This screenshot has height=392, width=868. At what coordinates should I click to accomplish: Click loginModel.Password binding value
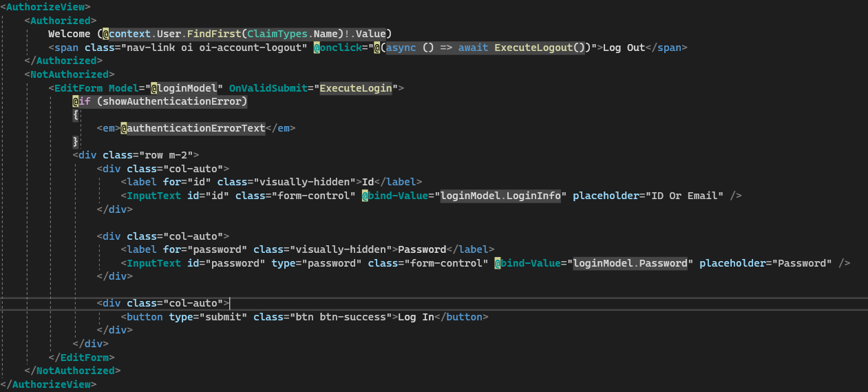pos(630,263)
